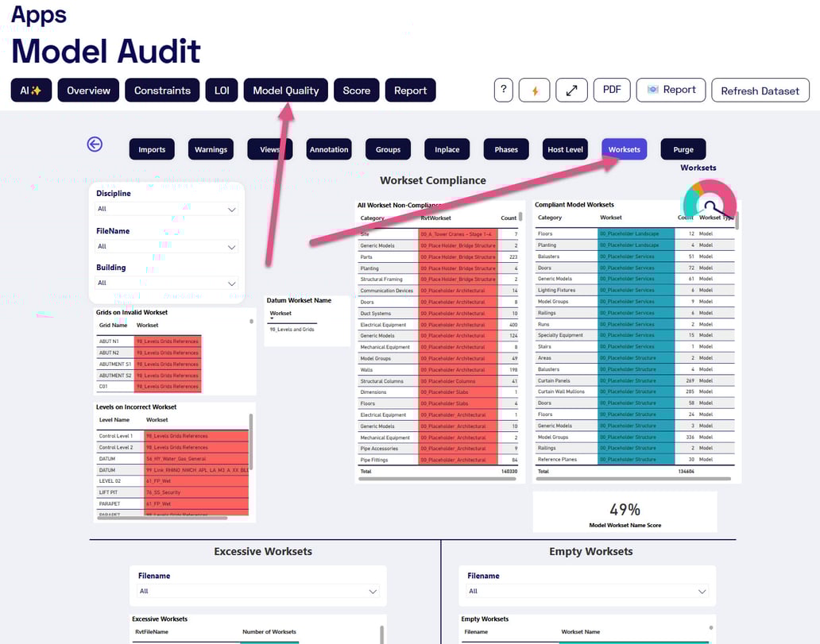Click the AI sparkle button

tap(29, 90)
